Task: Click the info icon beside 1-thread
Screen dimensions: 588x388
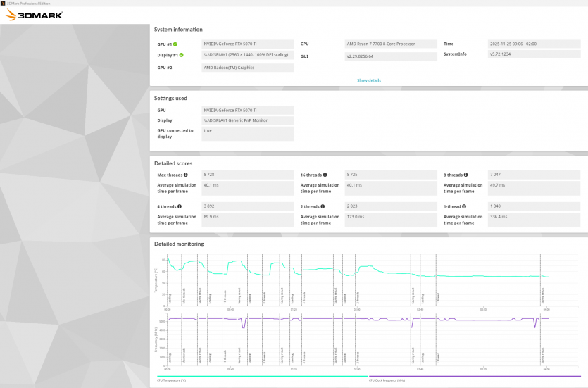Action: click(466, 206)
